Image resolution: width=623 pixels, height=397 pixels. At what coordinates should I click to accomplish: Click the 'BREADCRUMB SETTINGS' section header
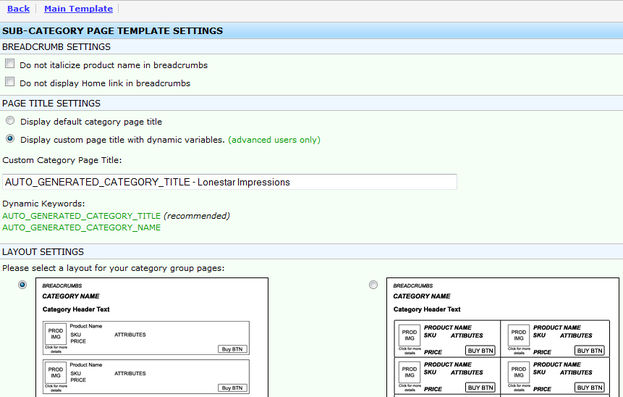tap(56, 47)
